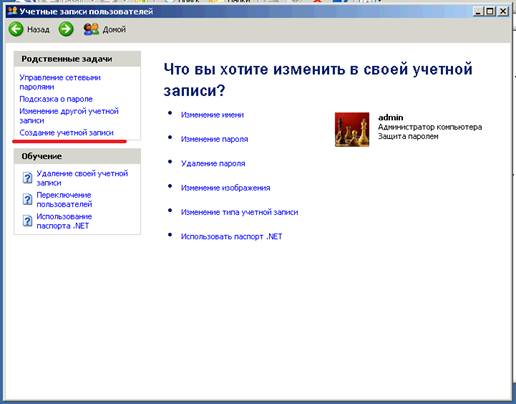Open Создание учетной записи link

point(67,133)
